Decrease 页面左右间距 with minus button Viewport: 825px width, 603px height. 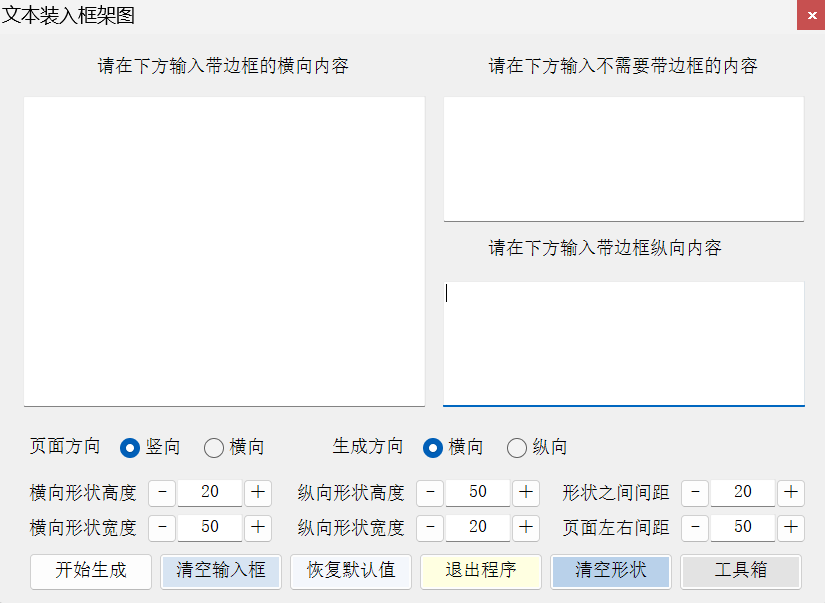coord(696,527)
